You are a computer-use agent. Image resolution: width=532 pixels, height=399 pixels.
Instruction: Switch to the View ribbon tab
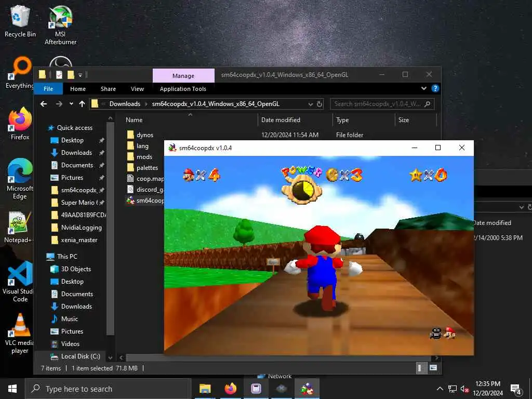click(137, 88)
